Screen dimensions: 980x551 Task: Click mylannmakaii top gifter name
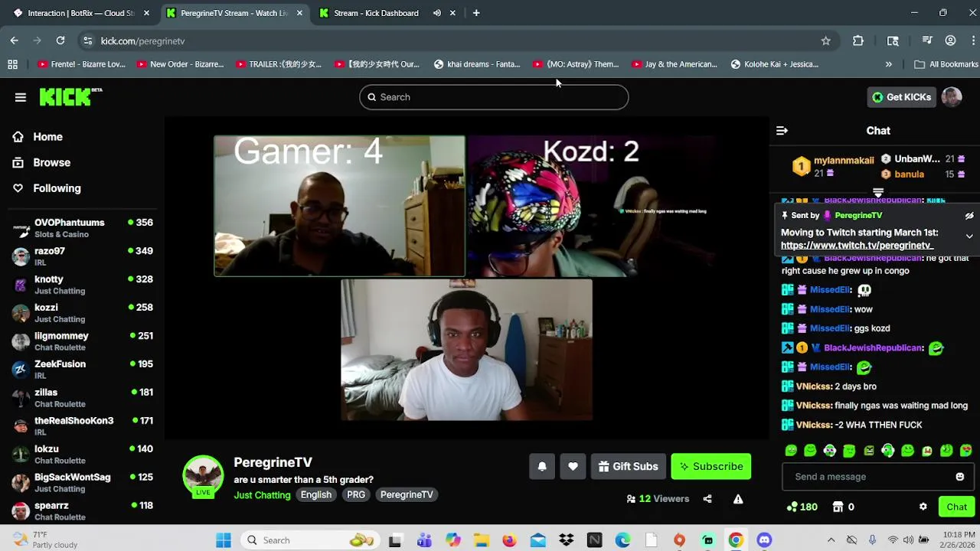[844, 160]
